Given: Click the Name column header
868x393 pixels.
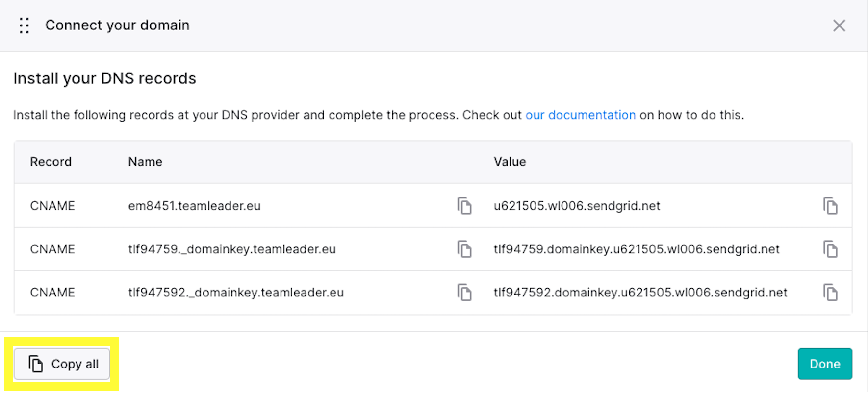Looking at the screenshot, I should [145, 162].
